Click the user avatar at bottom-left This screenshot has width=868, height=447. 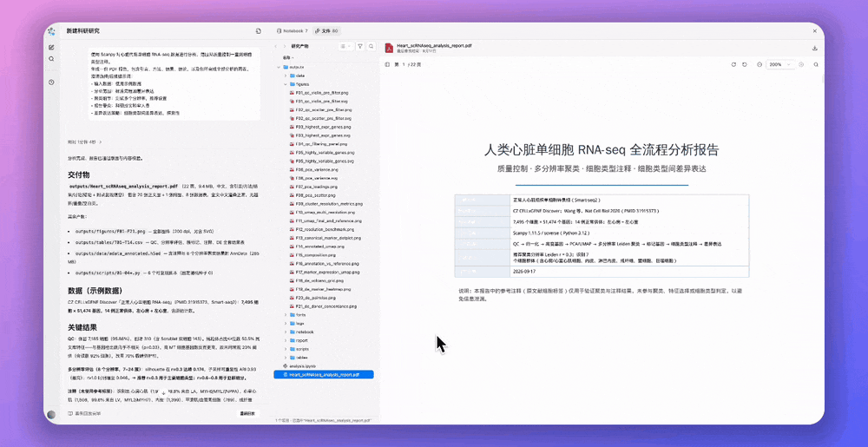51,414
